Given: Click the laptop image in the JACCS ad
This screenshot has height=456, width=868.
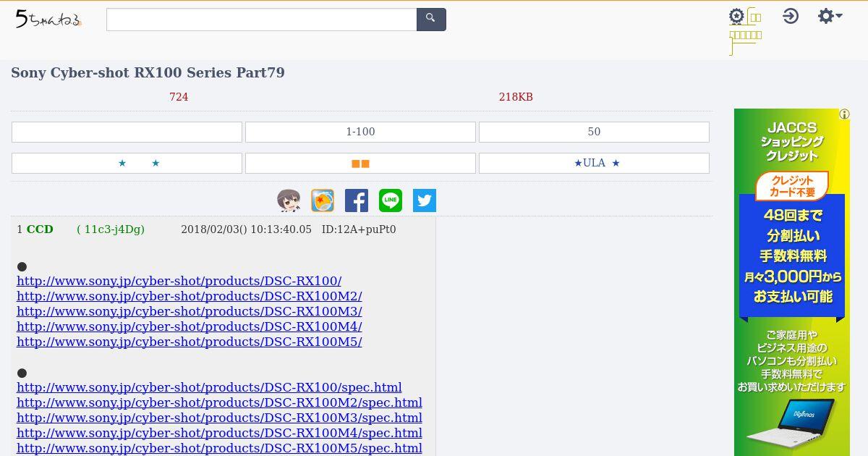Looking at the screenshot, I should pyautogui.click(x=790, y=423).
